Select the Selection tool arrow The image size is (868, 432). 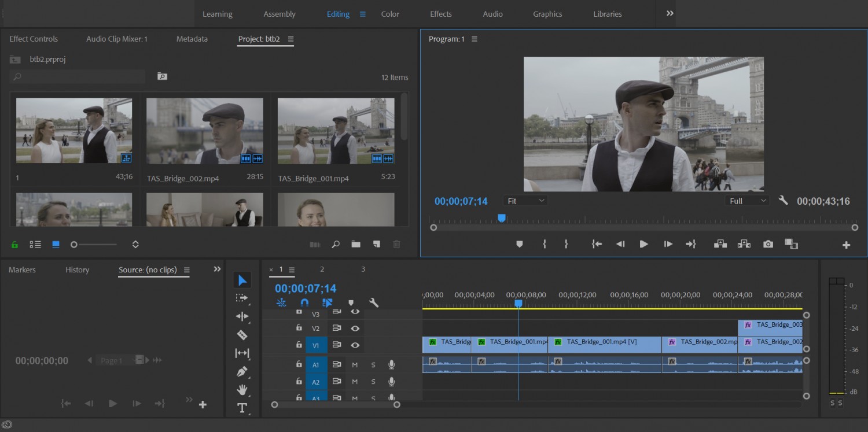pyautogui.click(x=242, y=280)
